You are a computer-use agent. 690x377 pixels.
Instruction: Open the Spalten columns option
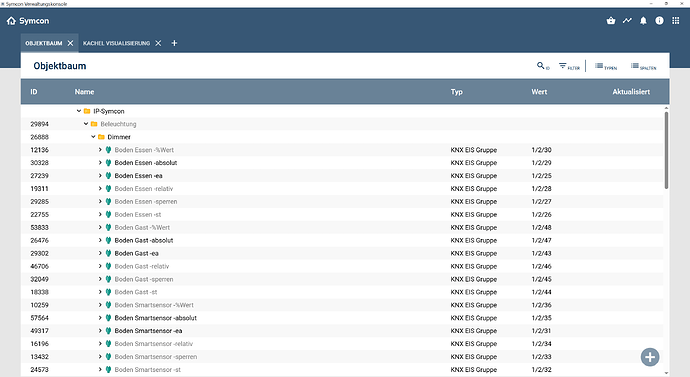coord(643,66)
